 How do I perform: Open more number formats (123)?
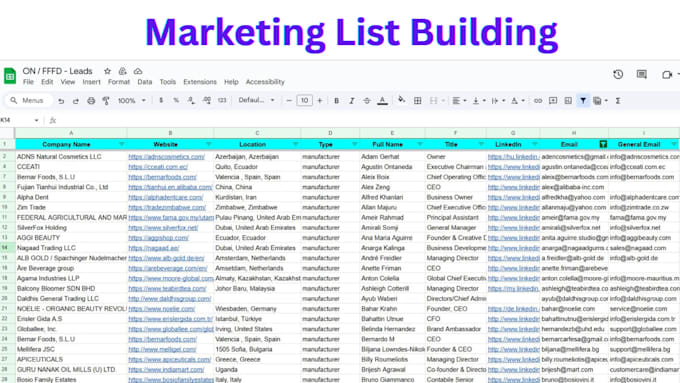pyautogui.click(x=222, y=100)
